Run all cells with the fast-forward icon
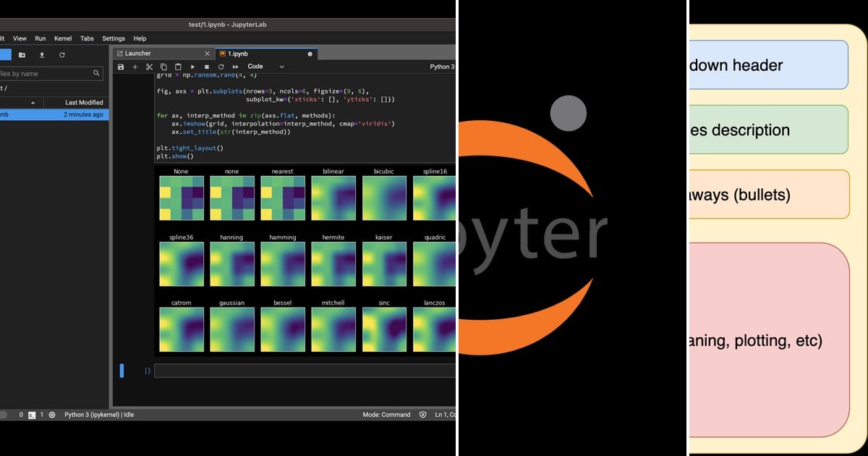Image resolution: width=868 pixels, height=456 pixels. pos(235,67)
